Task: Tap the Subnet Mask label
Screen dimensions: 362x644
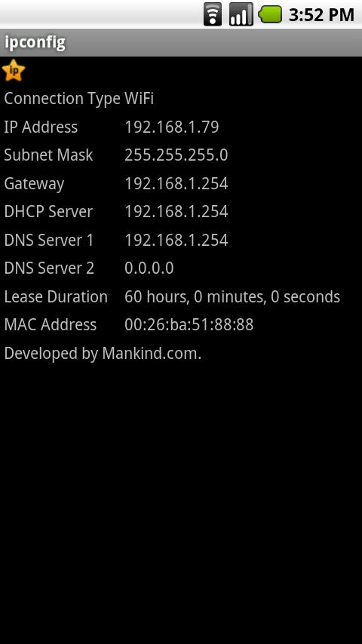Action: pos(48,155)
